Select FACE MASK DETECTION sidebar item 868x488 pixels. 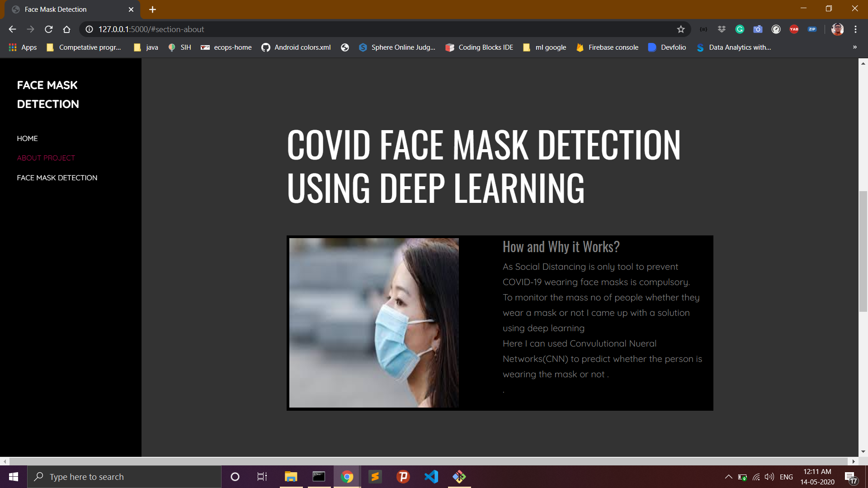[x=57, y=178]
